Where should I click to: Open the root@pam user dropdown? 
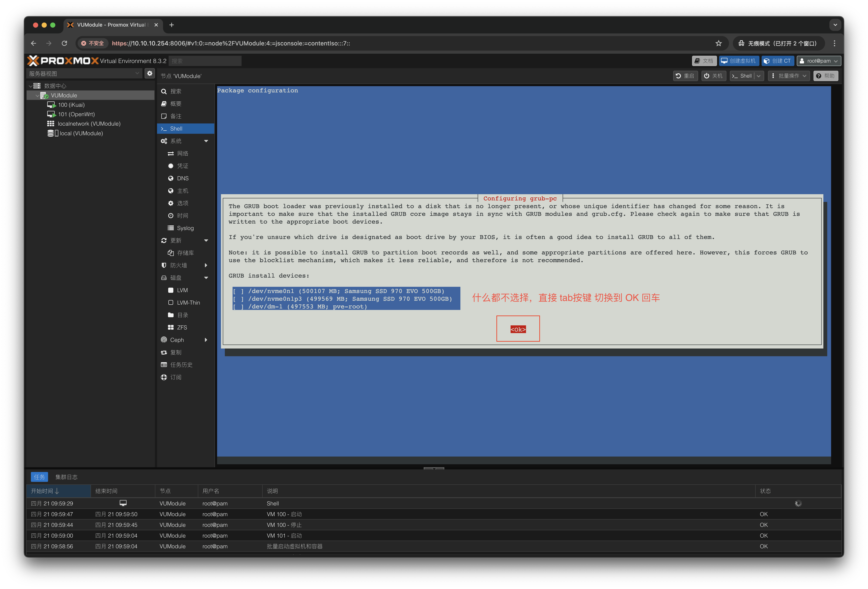pos(819,61)
